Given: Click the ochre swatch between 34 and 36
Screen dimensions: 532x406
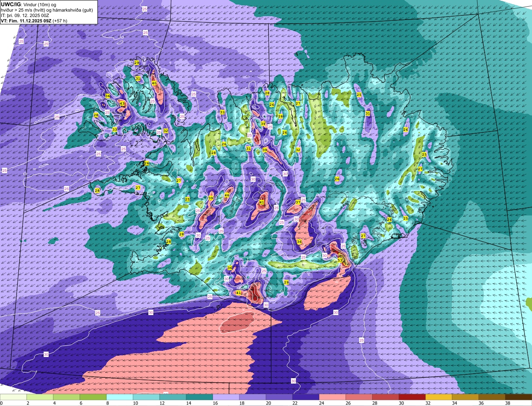Looking at the screenshot, I should point(465,397).
